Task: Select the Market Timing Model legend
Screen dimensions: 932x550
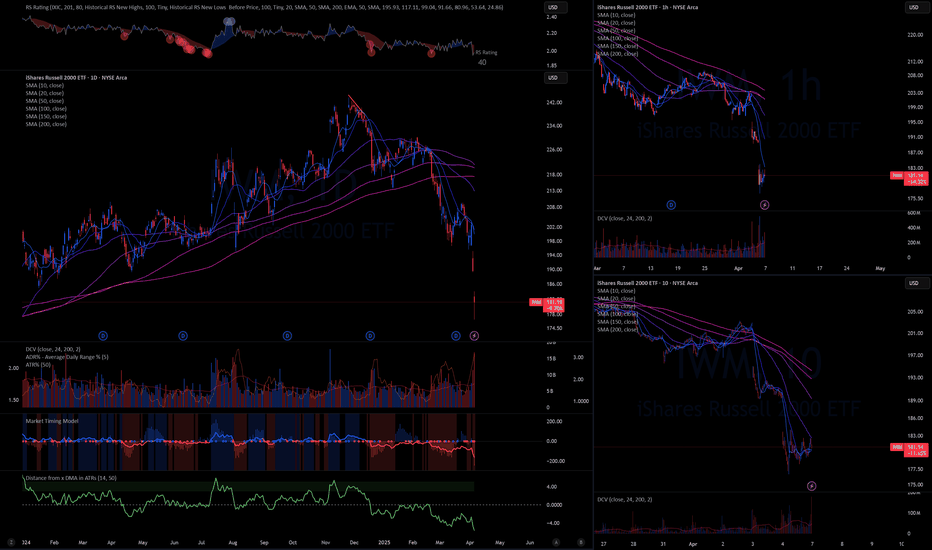Action: (52, 421)
